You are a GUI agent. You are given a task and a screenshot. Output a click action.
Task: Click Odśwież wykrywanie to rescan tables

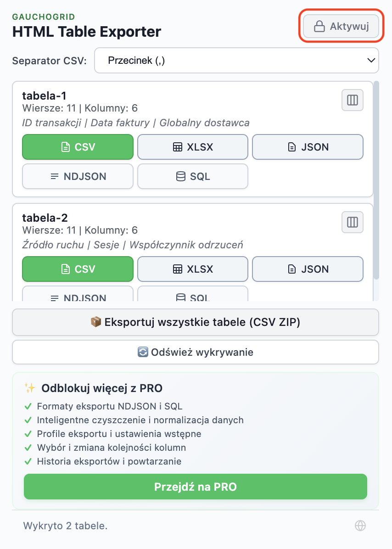(196, 352)
